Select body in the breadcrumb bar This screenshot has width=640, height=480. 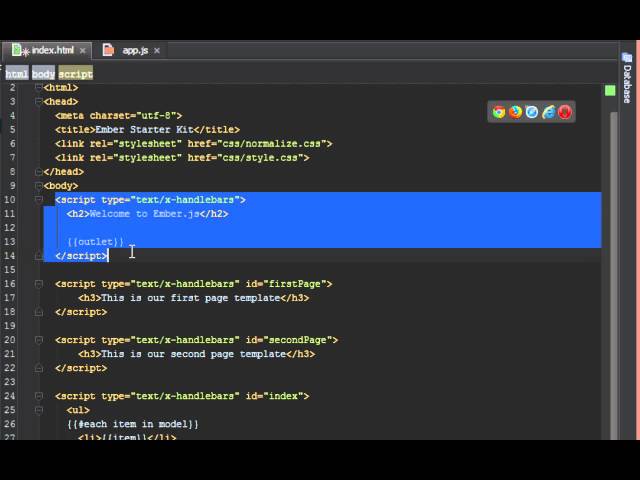[43, 74]
